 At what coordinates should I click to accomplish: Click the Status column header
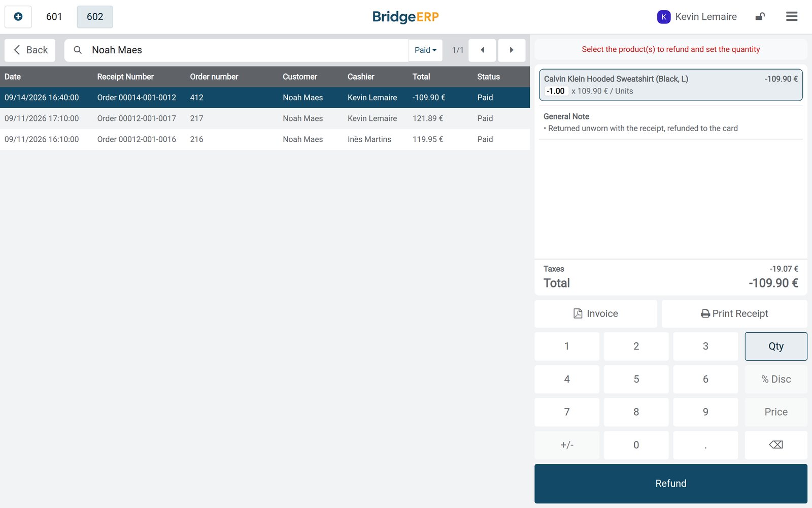488,77
